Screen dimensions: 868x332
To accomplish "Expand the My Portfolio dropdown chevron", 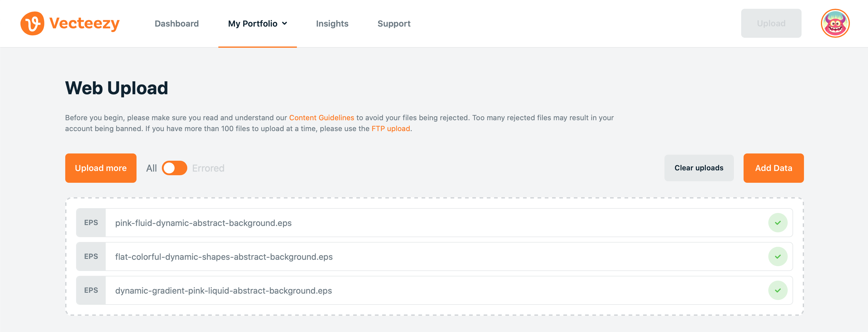I will pos(285,23).
